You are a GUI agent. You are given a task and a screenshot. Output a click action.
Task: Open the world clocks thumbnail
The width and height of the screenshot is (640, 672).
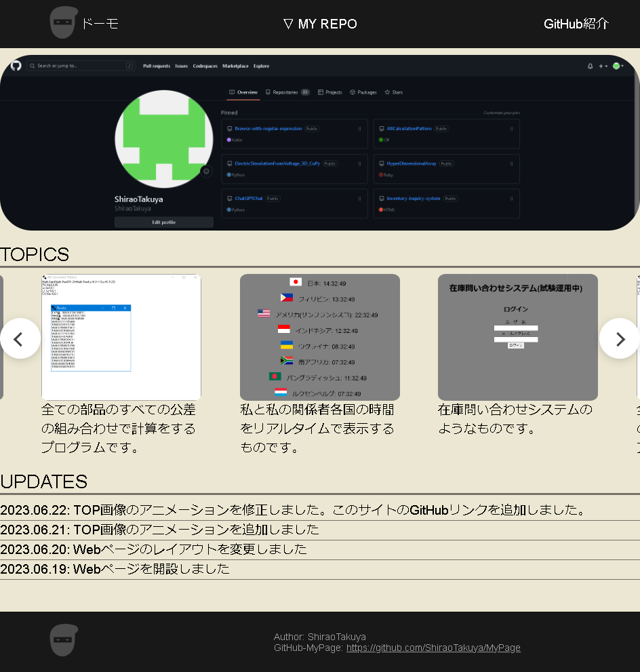click(x=319, y=337)
